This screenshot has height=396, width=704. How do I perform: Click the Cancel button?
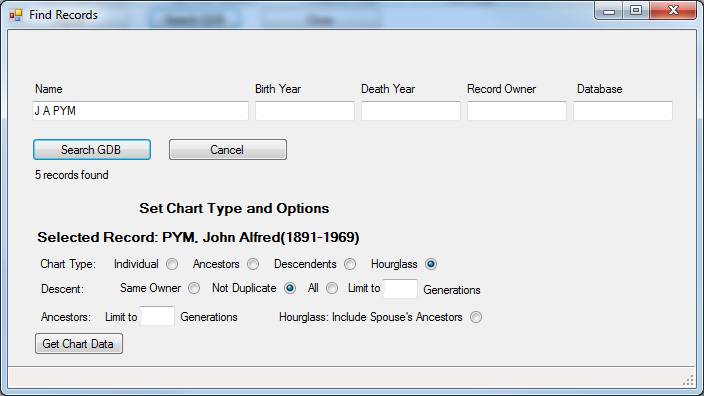pos(228,150)
